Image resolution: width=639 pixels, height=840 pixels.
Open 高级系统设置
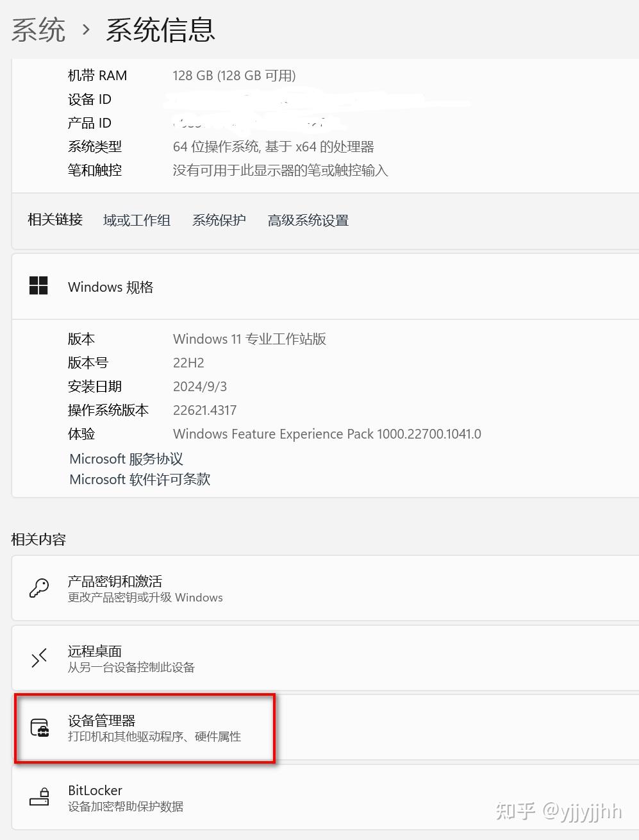click(x=308, y=220)
